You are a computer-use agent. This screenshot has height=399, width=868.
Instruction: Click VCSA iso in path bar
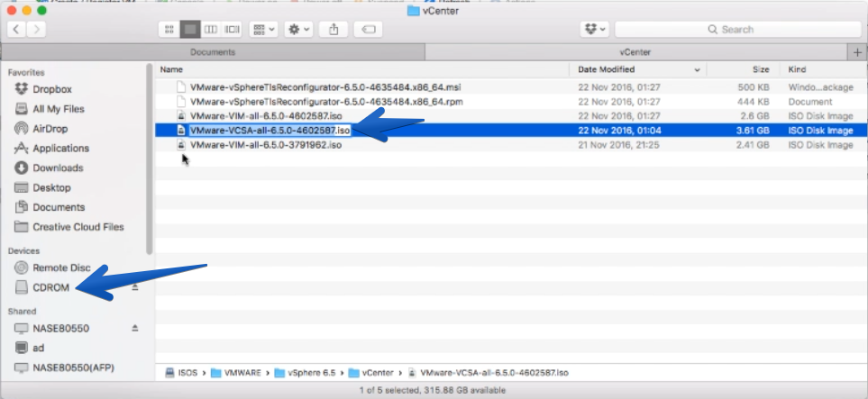[489, 373]
